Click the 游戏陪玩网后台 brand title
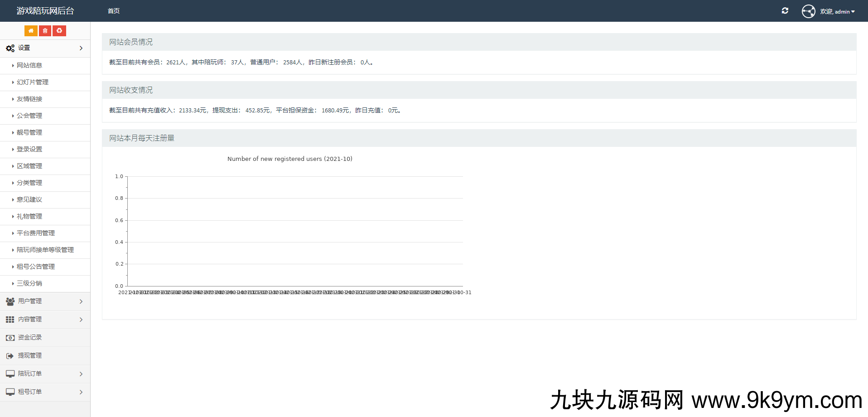The height and width of the screenshot is (417, 868). click(44, 10)
